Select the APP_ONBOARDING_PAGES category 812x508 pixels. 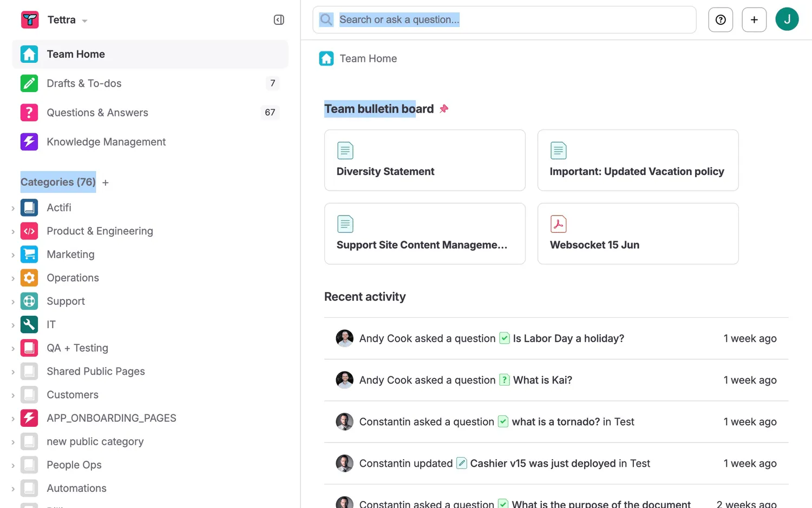(x=112, y=418)
